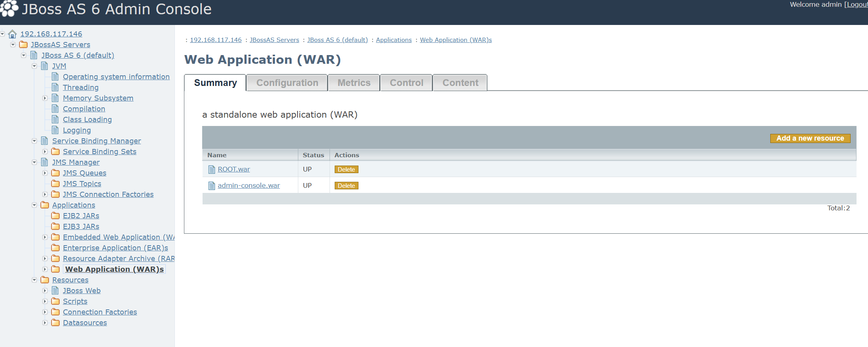Open Enterprise Application (EAR)s in tree
This screenshot has width=868, height=347.
pyautogui.click(x=116, y=248)
